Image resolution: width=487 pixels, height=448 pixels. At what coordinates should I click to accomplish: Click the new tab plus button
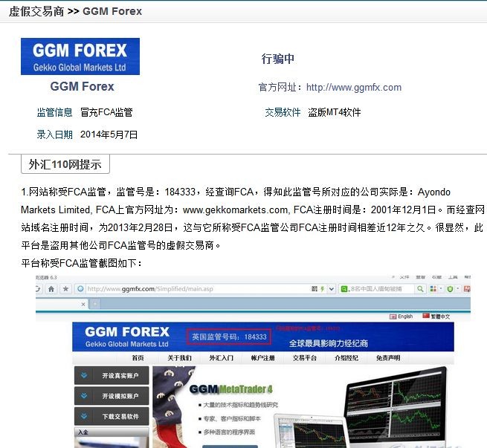click(x=95, y=305)
